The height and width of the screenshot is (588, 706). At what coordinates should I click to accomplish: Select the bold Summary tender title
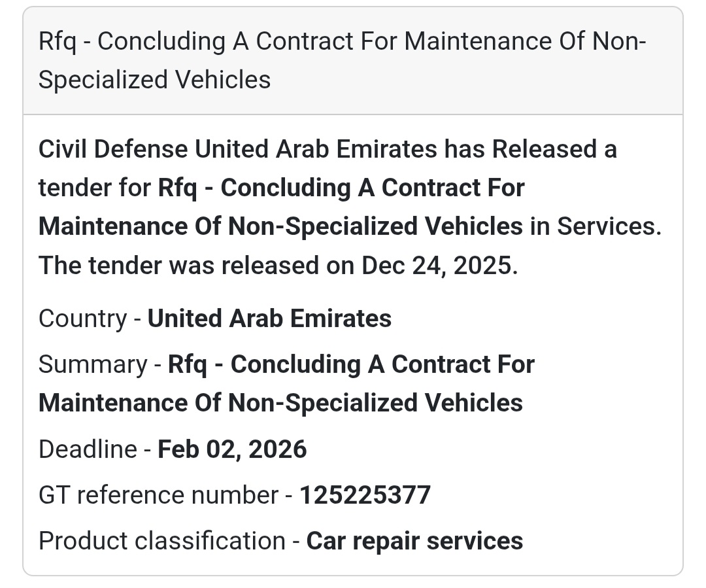pos(351,364)
